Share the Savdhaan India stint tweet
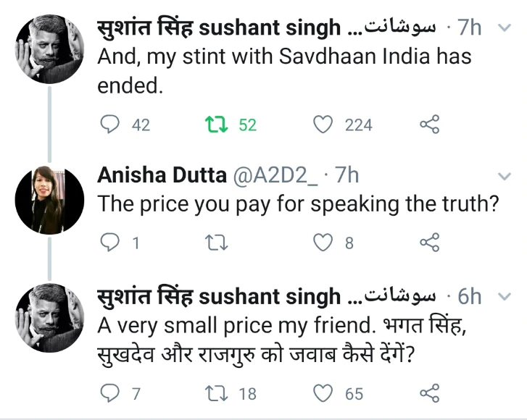Image resolution: width=527 pixels, height=420 pixels. [429, 125]
